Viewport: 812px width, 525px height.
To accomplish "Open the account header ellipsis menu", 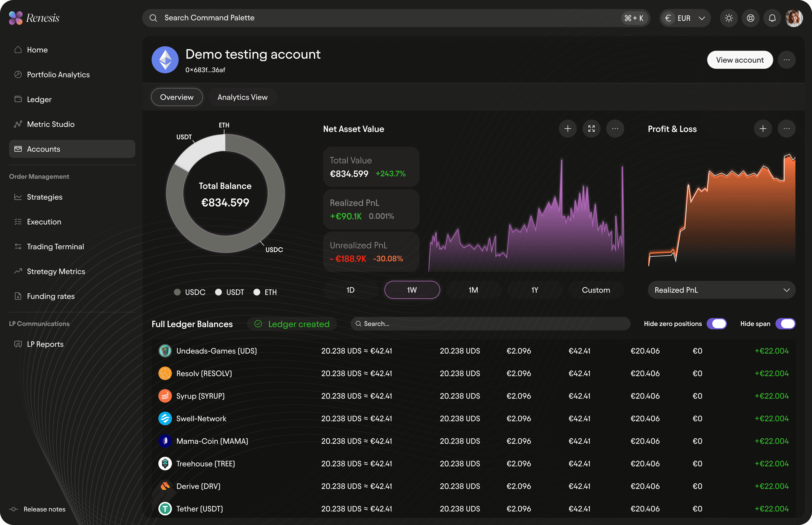I will (x=786, y=60).
